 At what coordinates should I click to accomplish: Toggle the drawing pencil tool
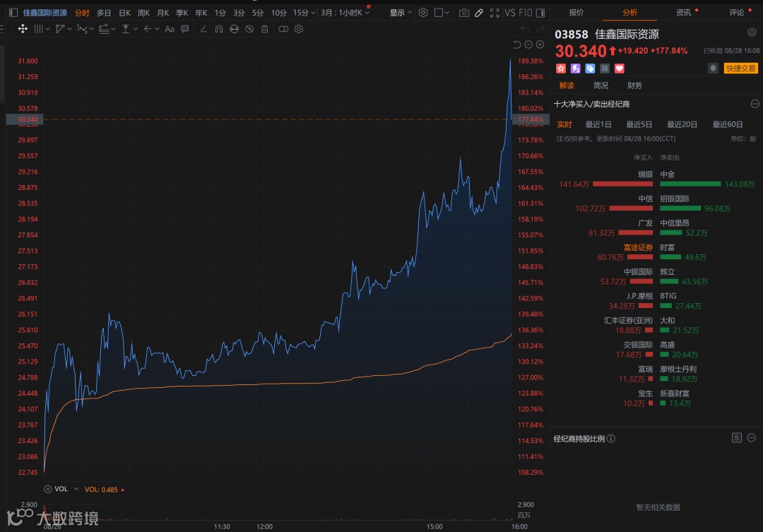point(479,13)
